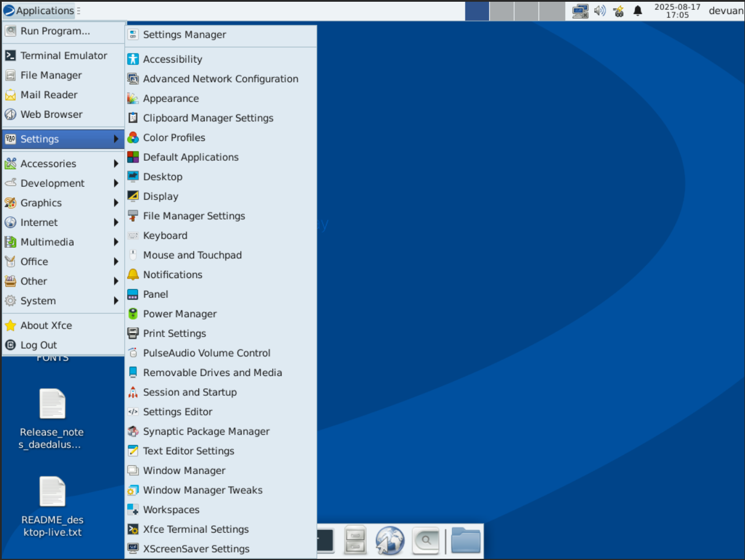Open the network connections tray icon
The image size is (745, 560).
[580, 11]
